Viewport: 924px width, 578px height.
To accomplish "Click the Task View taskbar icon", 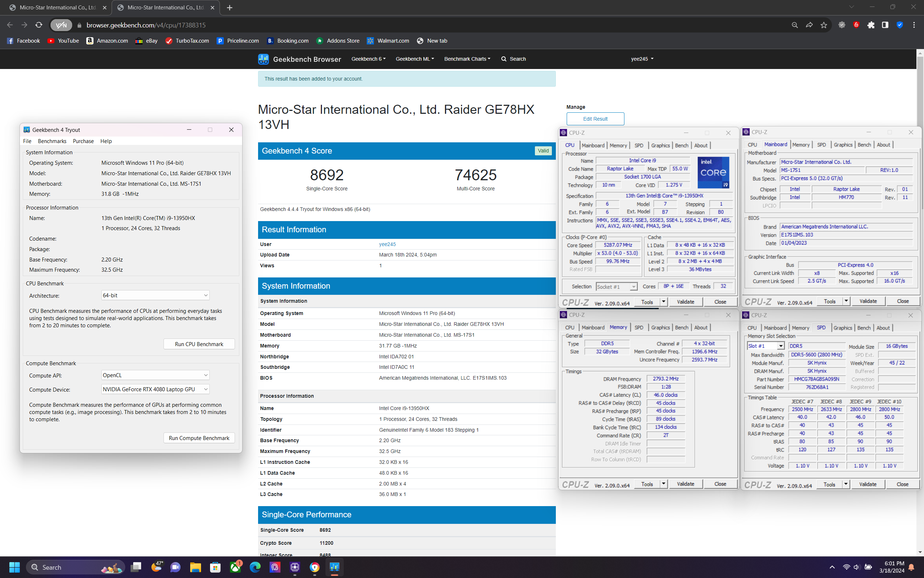I will click(x=136, y=567).
